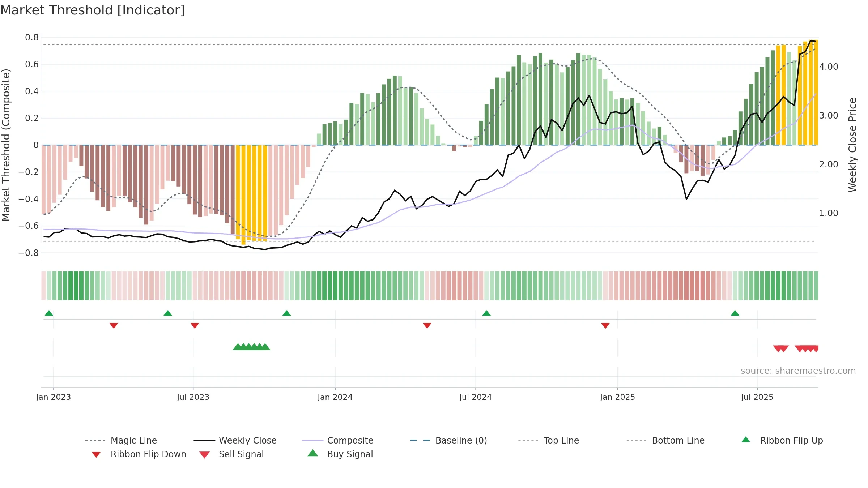This screenshot has height=488, width=868.
Task: Click the Ribbon Flip Down marker just after Jul 2023
Action: click(x=195, y=326)
